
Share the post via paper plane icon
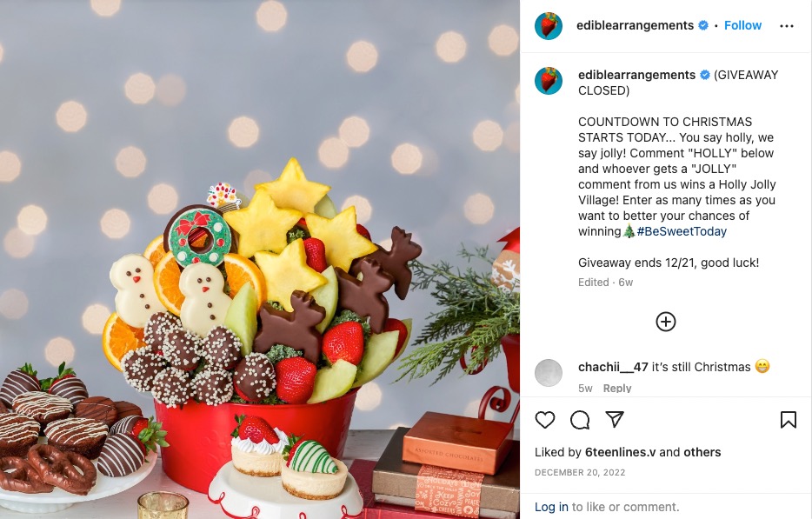click(615, 419)
